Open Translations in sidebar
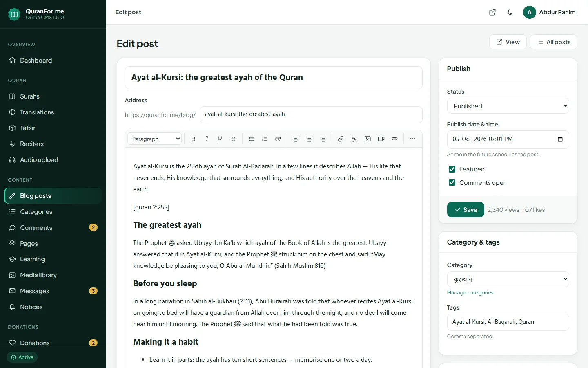This screenshot has height=368, width=588. pos(53,112)
